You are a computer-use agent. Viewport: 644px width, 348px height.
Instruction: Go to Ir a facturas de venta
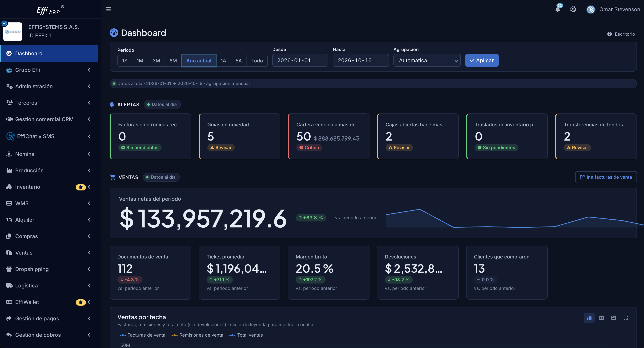click(606, 177)
